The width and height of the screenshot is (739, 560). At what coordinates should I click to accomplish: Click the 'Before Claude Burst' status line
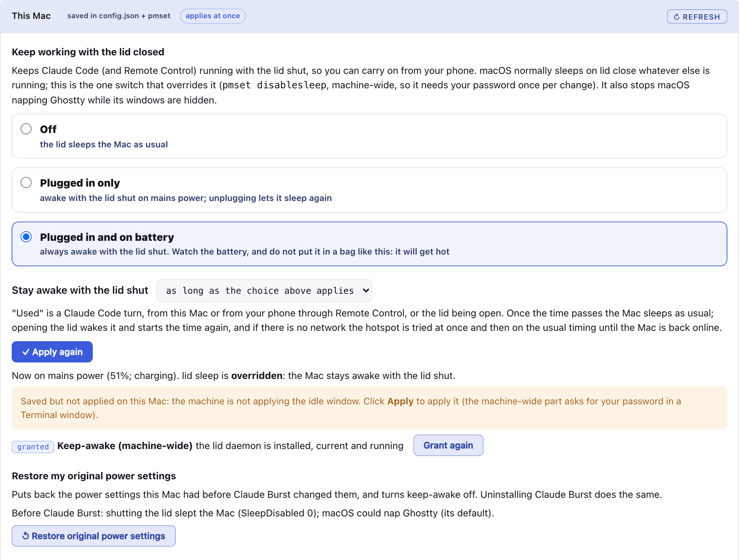coord(253,513)
